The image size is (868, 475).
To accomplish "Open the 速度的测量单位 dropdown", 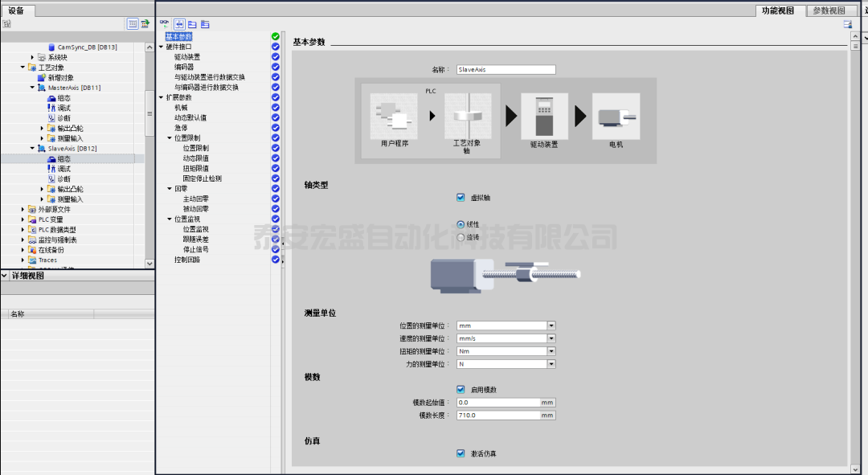I will point(551,338).
